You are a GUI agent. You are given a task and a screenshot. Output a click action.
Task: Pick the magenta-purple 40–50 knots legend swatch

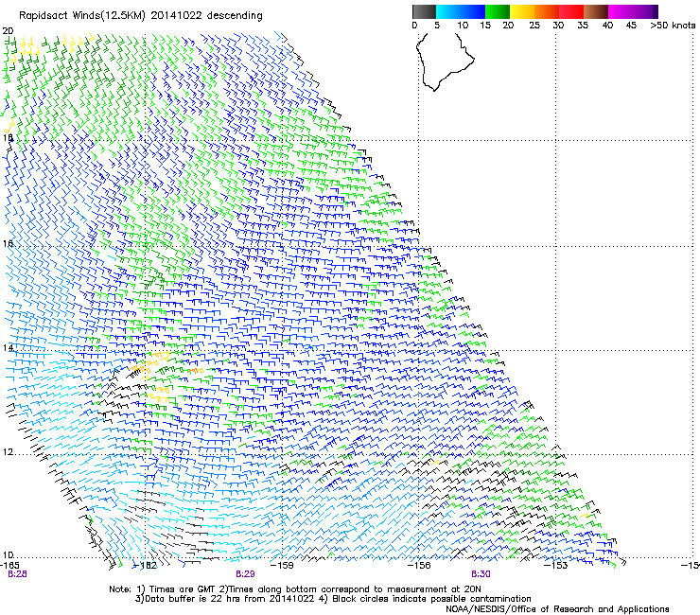633,11
